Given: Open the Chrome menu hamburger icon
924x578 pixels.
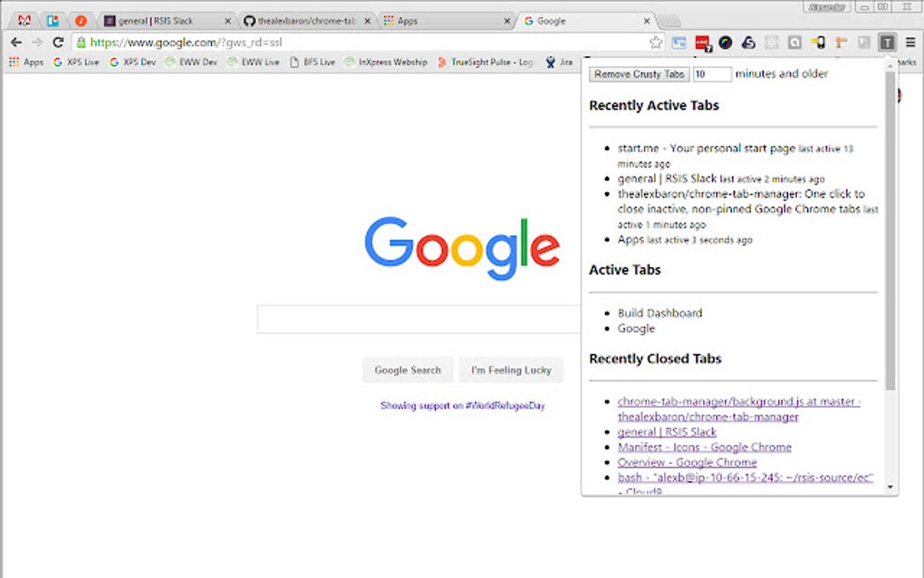Looking at the screenshot, I should 910,41.
